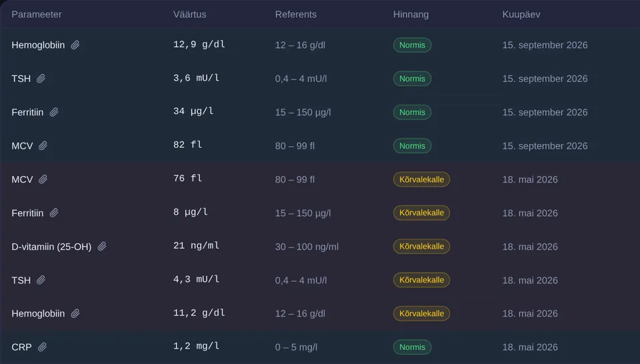Screen dimensions: 640x364
Task: Select the value 8 µg/l
Action: (x=190, y=212)
